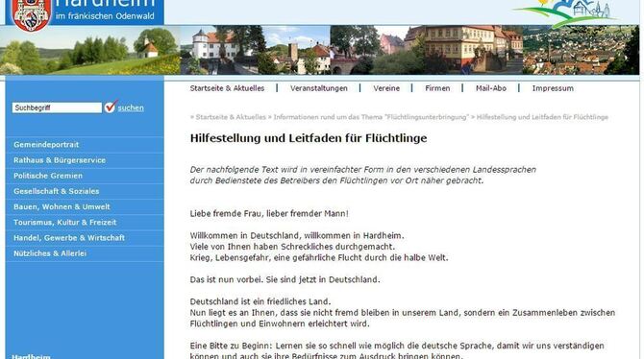The height and width of the screenshot is (359, 644).
Task: Click the breadcrumb 'Startseite & Aktuelles'
Action: (x=231, y=117)
